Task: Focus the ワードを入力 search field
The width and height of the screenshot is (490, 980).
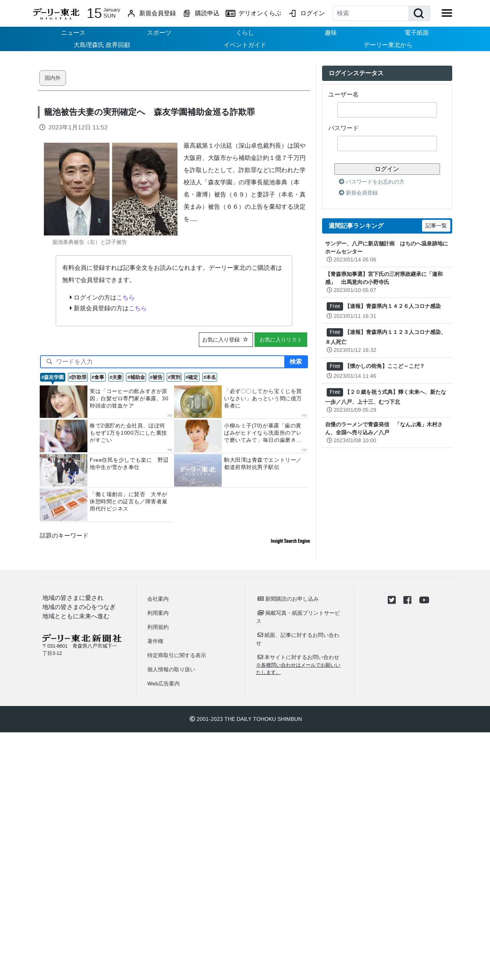Action: pyautogui.click(x=163, y=362)
